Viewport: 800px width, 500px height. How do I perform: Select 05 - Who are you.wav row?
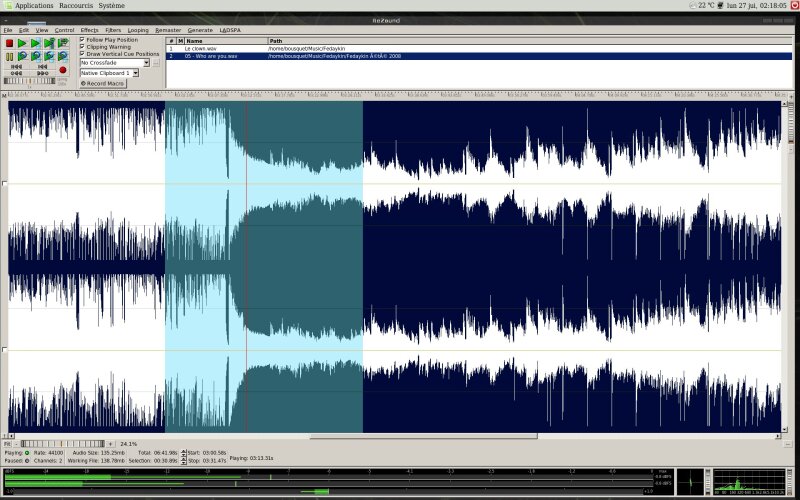click(x=479, y=56)
